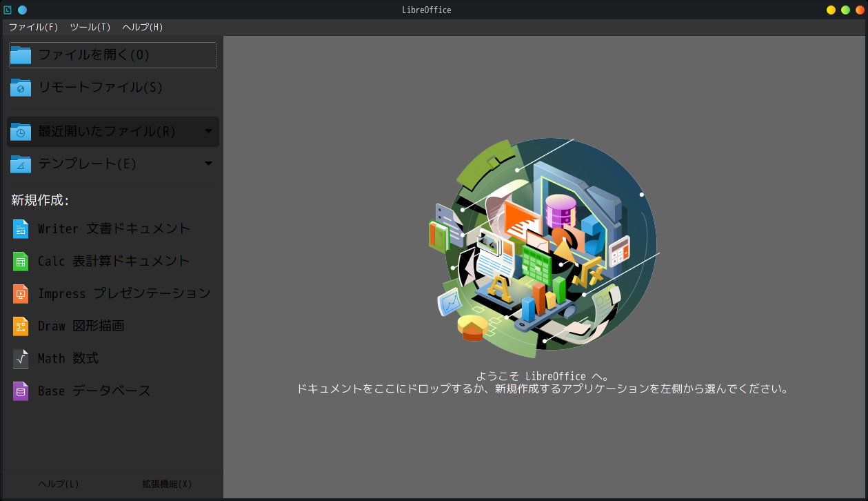
Task: Create new Base データベース
Action: (113, 391)
